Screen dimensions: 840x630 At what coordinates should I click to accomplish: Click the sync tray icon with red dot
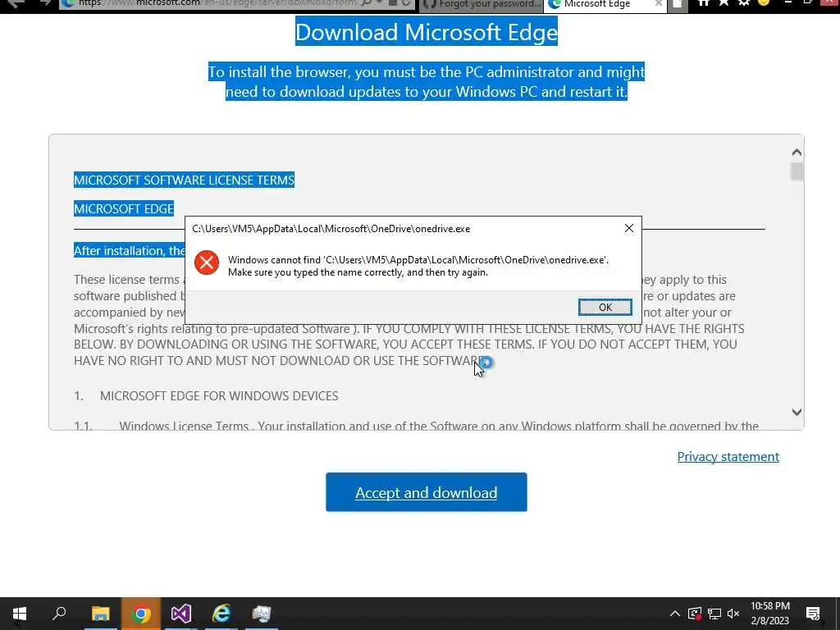(694, 614)
